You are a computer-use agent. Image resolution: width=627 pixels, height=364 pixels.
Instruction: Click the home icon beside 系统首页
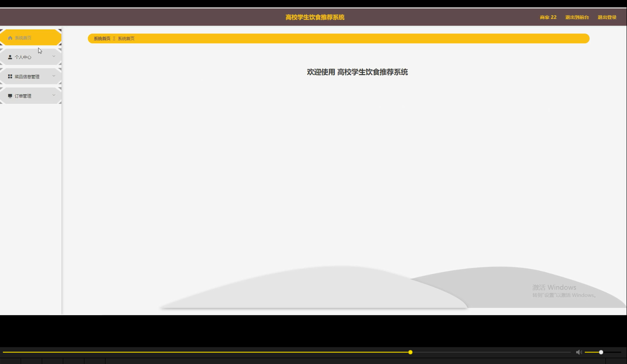coord(10,37)
